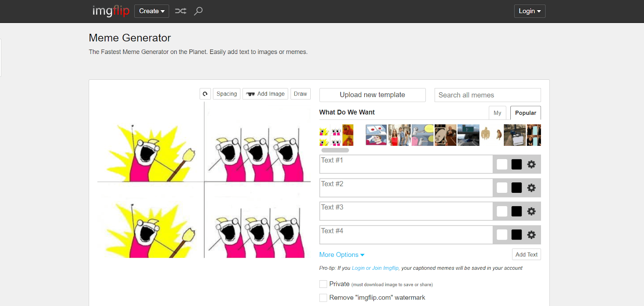Select the Left Exit 12 template thumbnail
644x306 pixels.
(469, 135)
